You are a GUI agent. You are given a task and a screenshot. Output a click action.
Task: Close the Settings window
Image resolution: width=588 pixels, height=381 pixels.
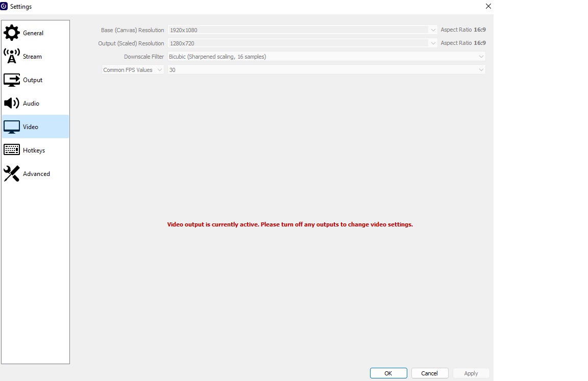[488, 7]
